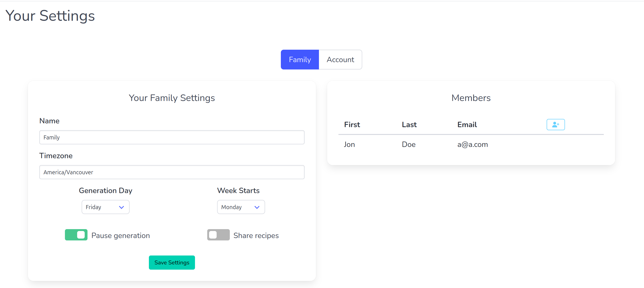Click the Share recipes label text
Viewport: 644px width, 288px height.
tap(256, 235)
